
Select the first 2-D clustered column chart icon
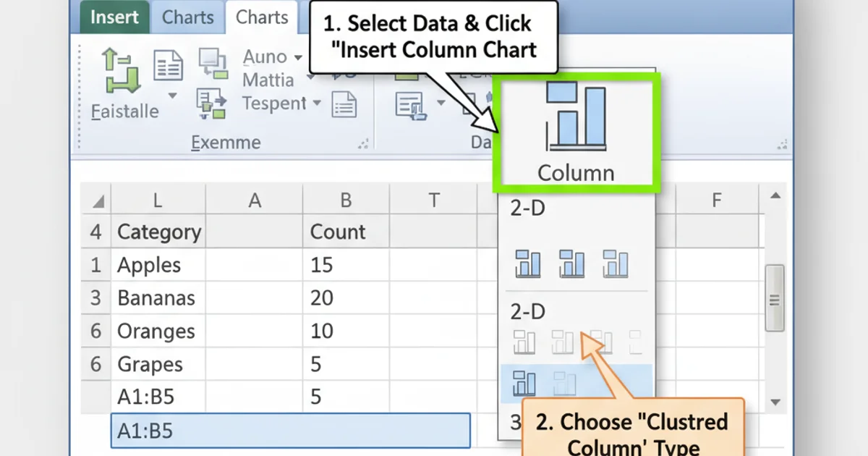[x=527, y=263]
